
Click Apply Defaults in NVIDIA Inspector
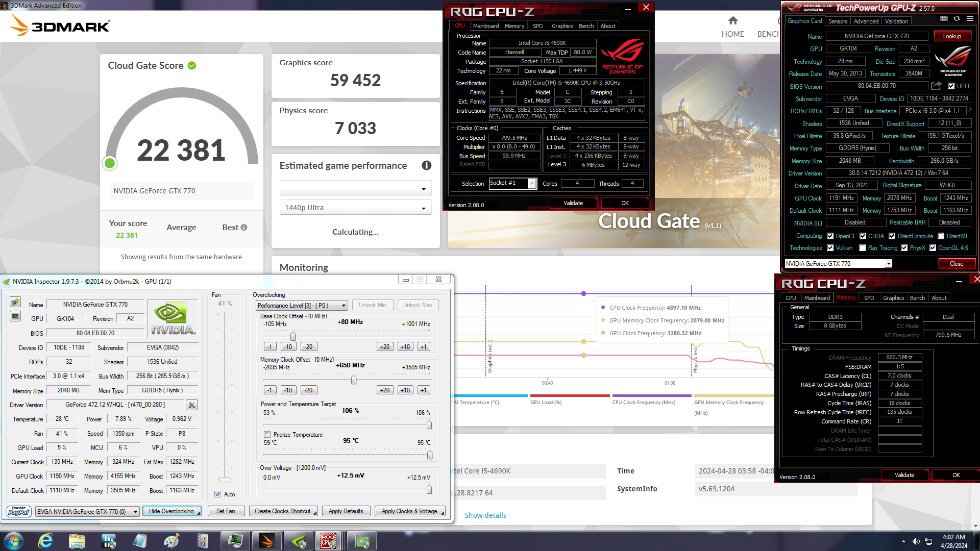346,511
